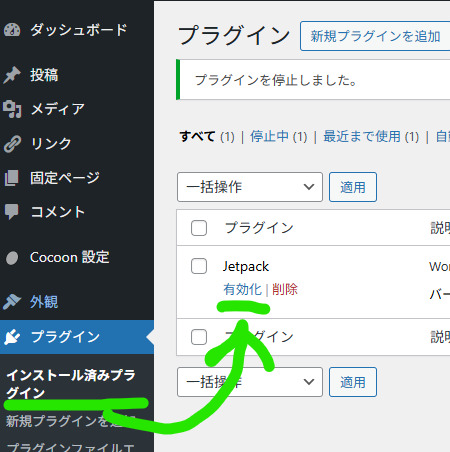
Task: Click the chain icon for リンク
Action: click(x=12, y=144)
